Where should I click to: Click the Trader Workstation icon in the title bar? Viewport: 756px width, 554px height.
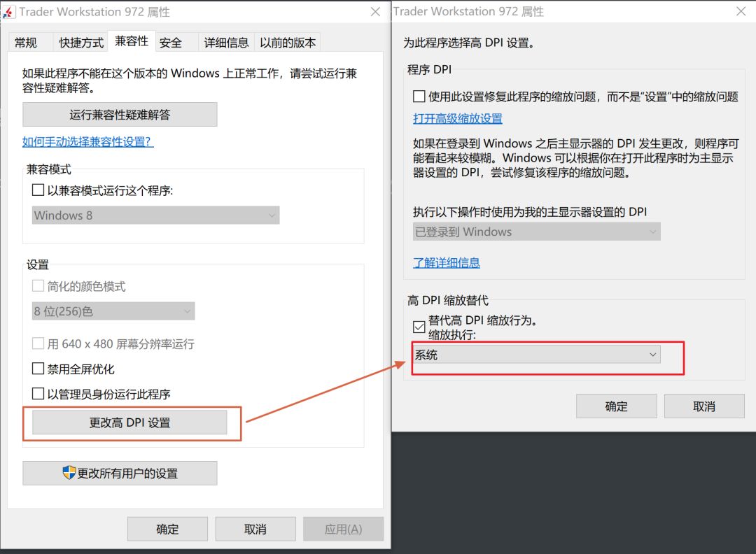point(10,11)
